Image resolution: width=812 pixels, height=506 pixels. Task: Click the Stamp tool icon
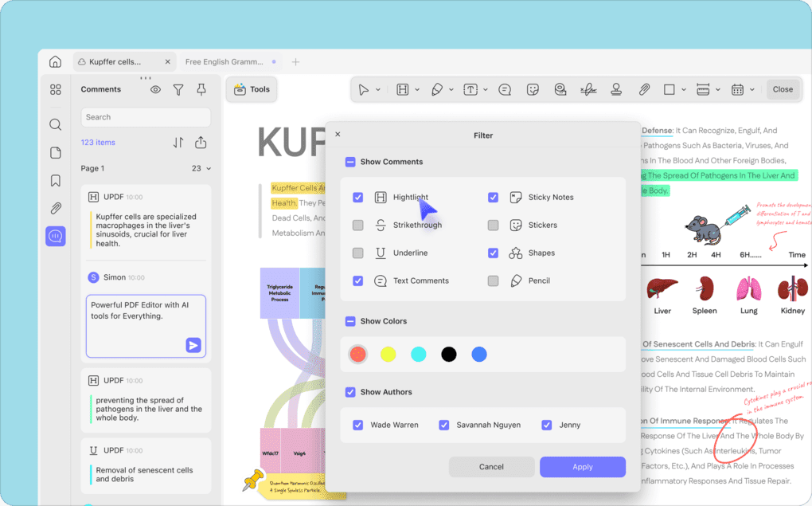(x=616, y=88)
